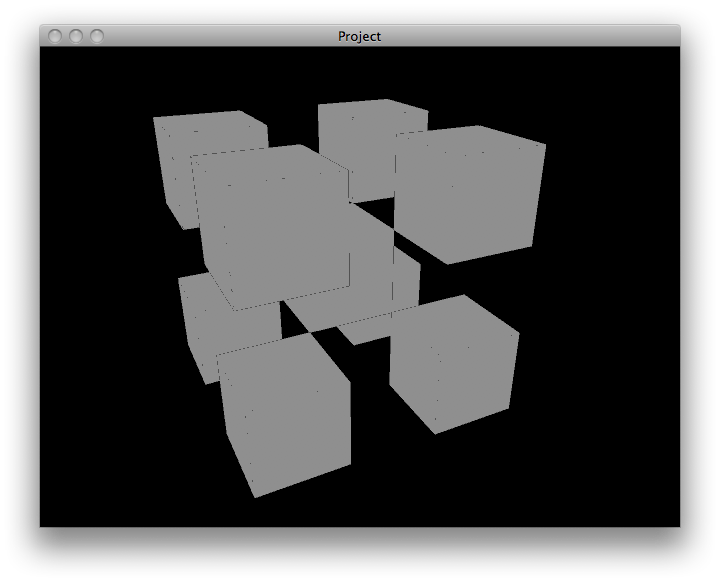Click the zoom button of Project window
720x582 pixels.
pyautogui.click(x=97, y=36)
